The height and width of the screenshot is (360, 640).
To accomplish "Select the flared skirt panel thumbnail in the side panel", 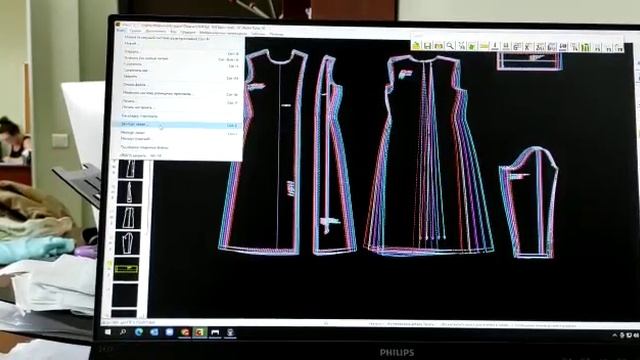I will (129, 218).
